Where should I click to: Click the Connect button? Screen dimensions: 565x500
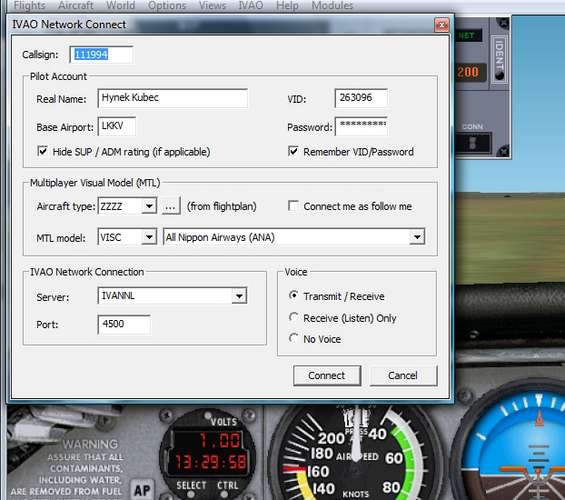click(327, 375)
